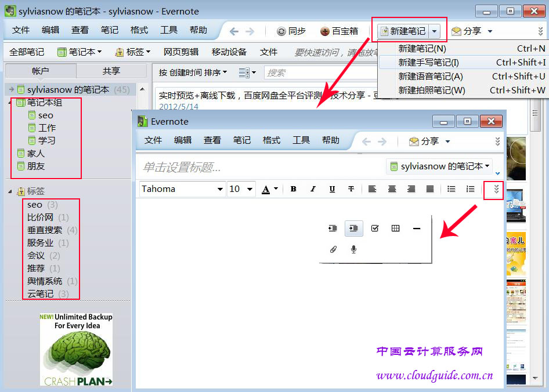Toggle italic formatting
Image resolution: width=549 pixels, height=392 pixels.
313,189
